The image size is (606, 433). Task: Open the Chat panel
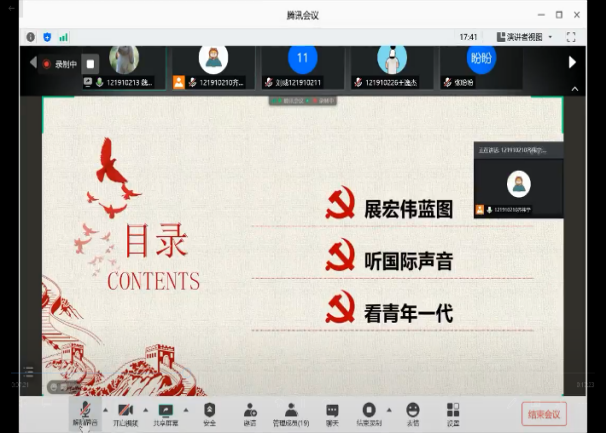pos(332,412)
